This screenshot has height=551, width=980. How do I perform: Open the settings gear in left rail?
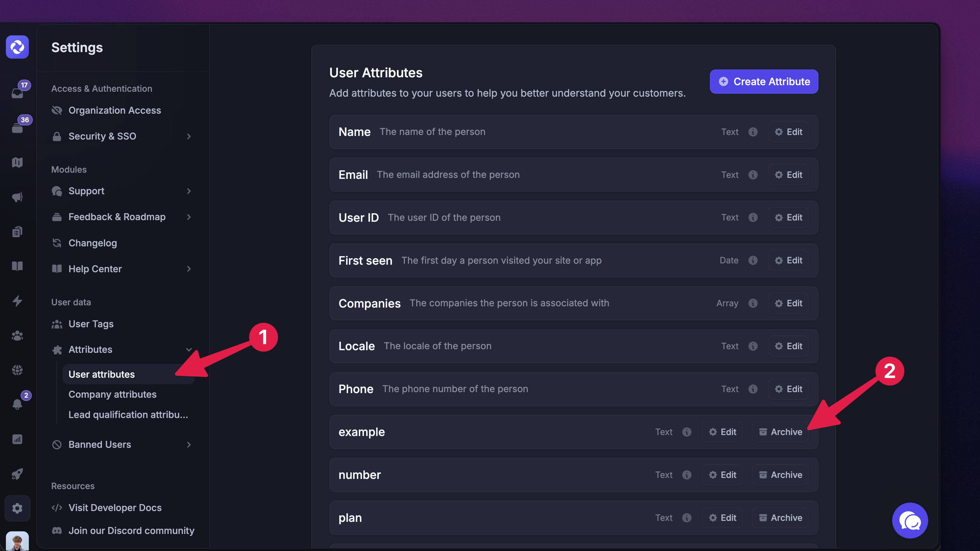[17, 508]
